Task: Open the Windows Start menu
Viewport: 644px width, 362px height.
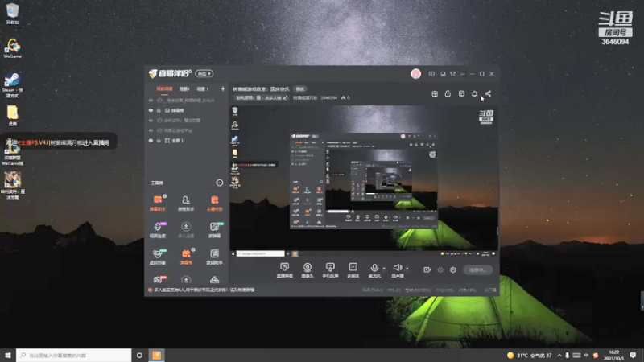Action: pos(8,355)
